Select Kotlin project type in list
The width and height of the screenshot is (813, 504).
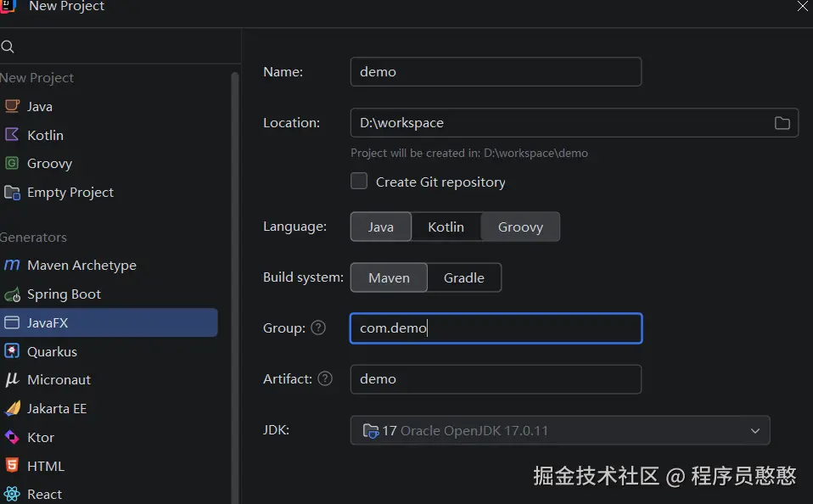point(109,135)
